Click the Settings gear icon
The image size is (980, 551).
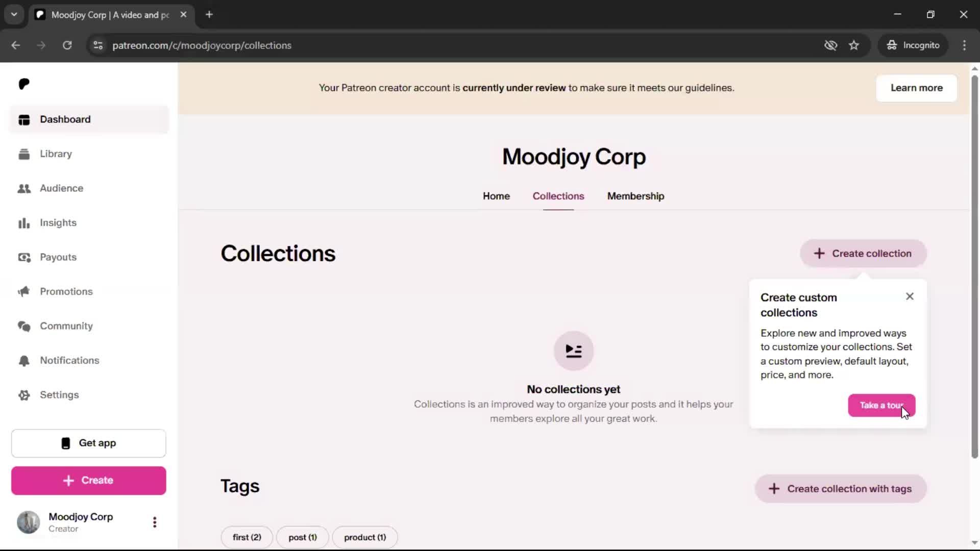(x=24, y=395)
